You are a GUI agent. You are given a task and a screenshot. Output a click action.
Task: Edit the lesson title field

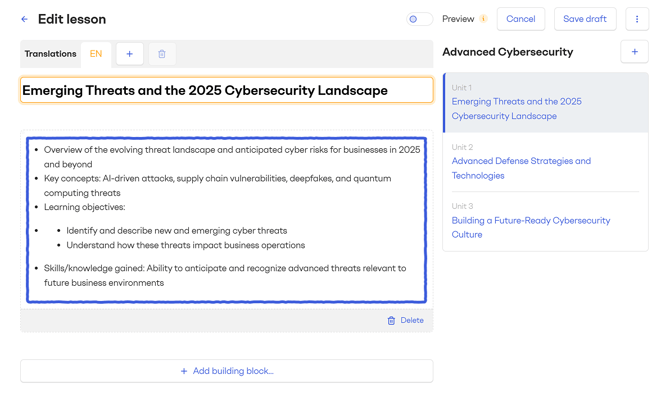(226, 90)
